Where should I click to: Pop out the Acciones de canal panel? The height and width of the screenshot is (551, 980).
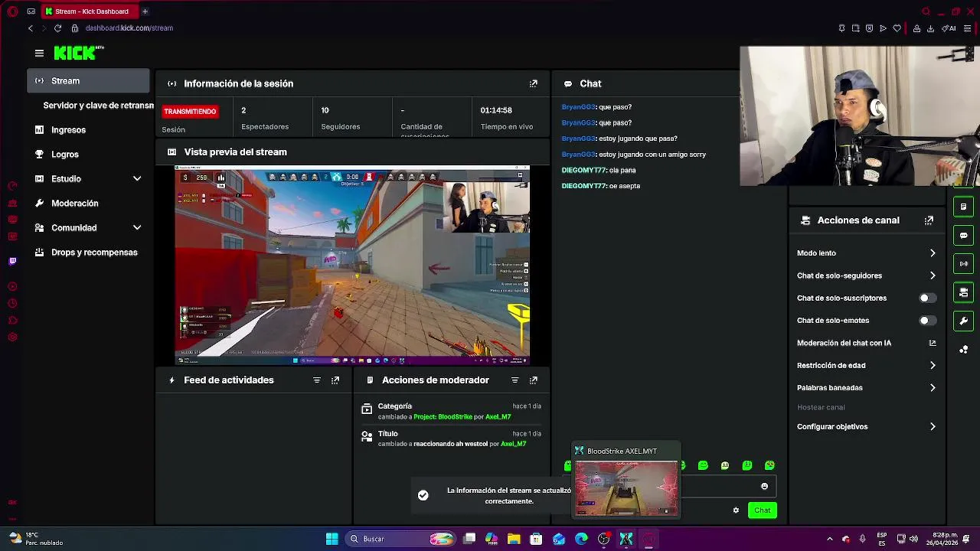(929, 220)
